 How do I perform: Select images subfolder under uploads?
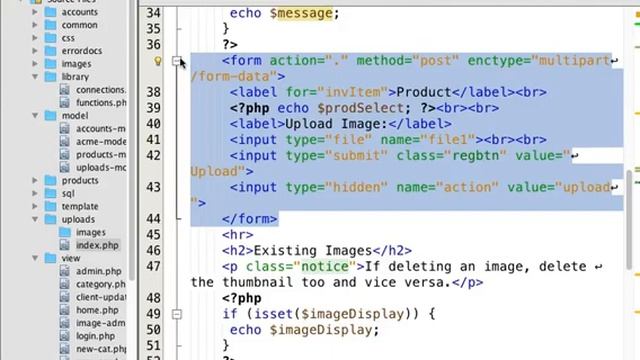pyautogui.click(x=91, y=232)
